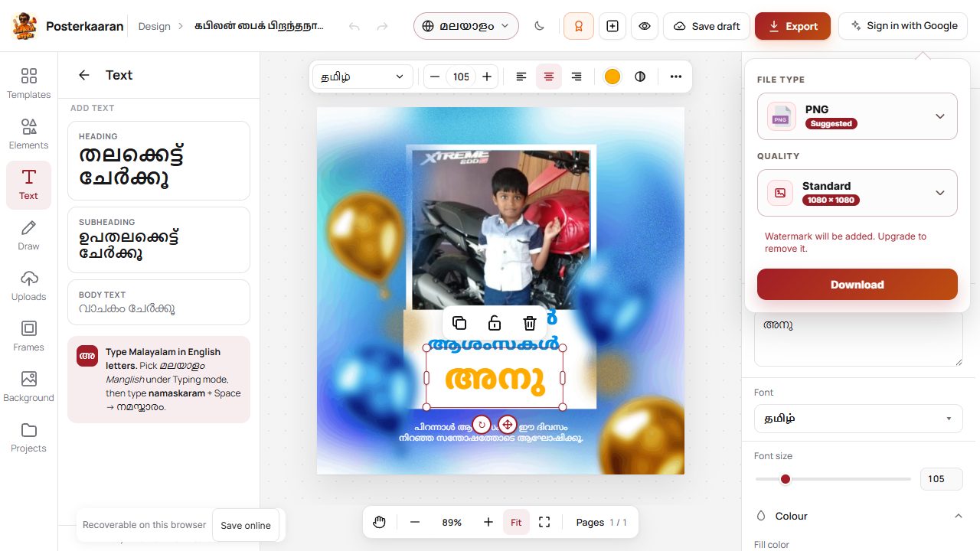Click the text content input box

[858, 338]
